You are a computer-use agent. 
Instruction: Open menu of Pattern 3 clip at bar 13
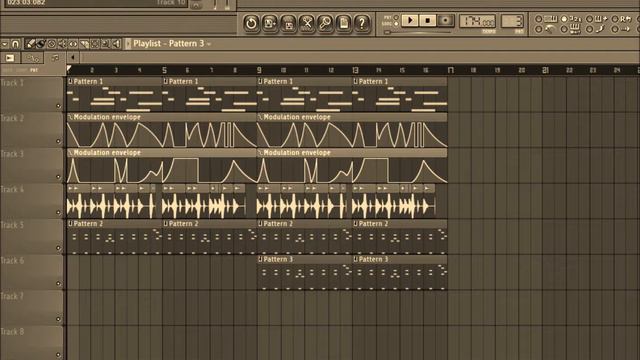(x=356, y=259)
